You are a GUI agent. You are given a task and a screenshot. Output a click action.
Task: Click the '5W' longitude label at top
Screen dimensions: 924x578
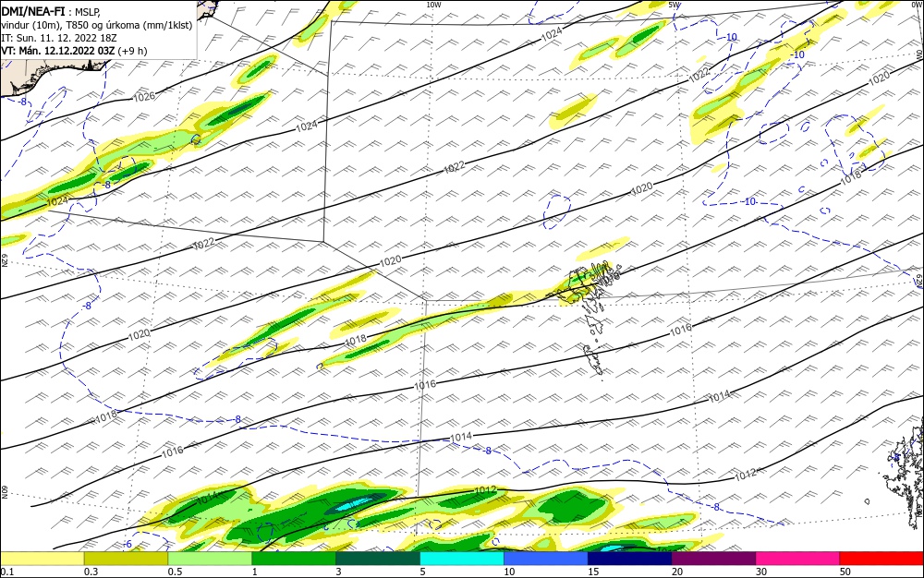[x=675, y=5]
